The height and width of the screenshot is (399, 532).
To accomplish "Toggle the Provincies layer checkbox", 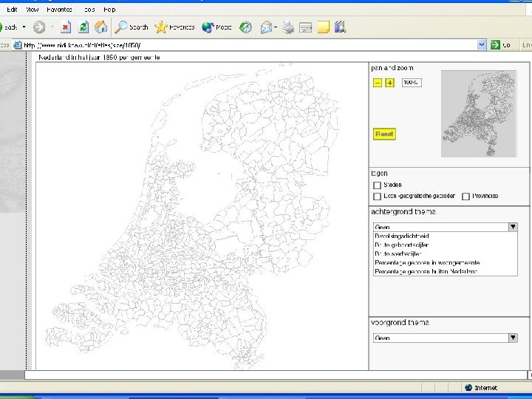I will [x=465, y=197].
